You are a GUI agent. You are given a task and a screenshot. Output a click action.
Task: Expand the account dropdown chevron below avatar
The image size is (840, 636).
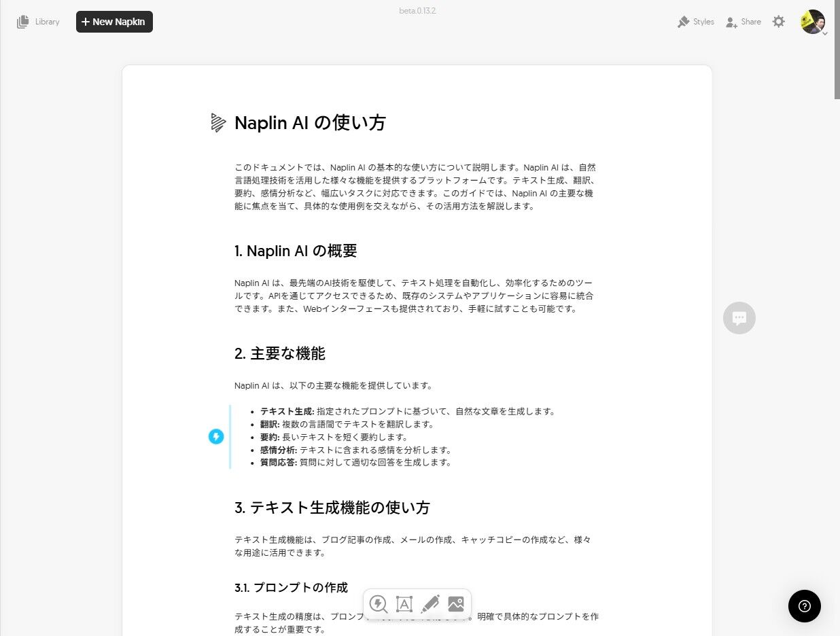pyautogui.click(x=825, y=33)
